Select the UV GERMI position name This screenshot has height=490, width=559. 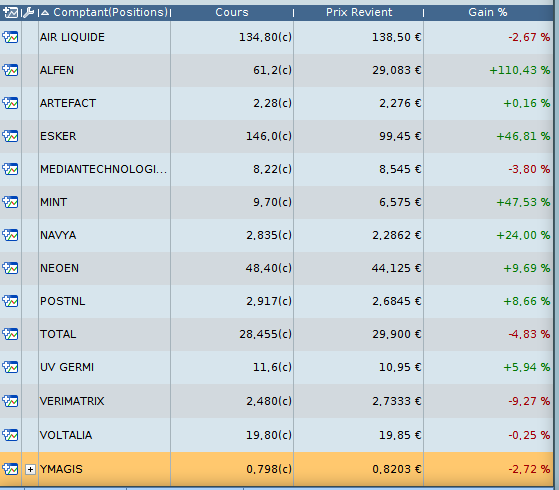point(67,367)
